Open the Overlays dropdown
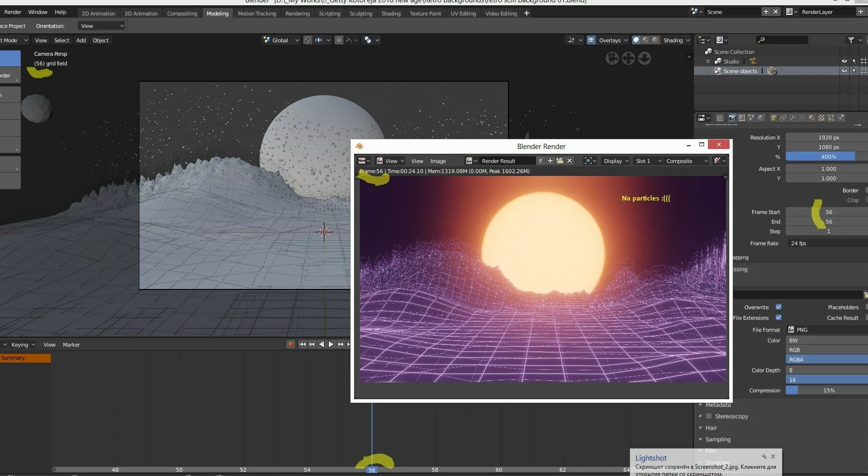This screenshot has width=868, height=476. [613, 40]
